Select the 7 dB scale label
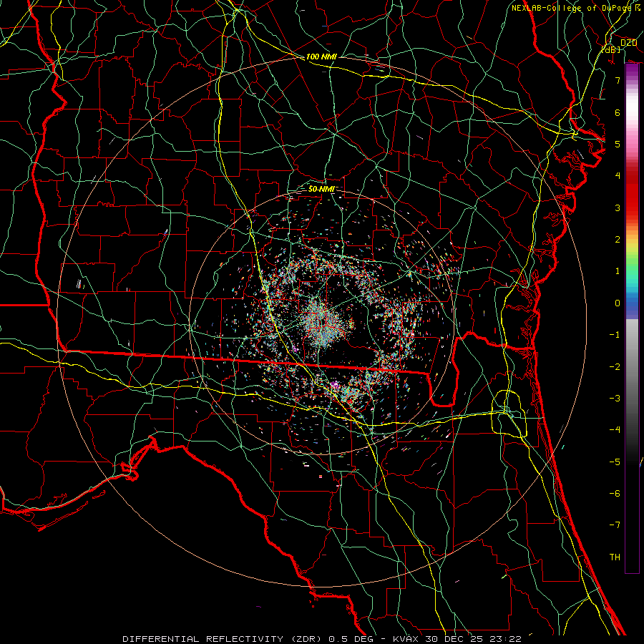Image resolution: width=644 pixels, height=644 pixels. pos(618,80)
